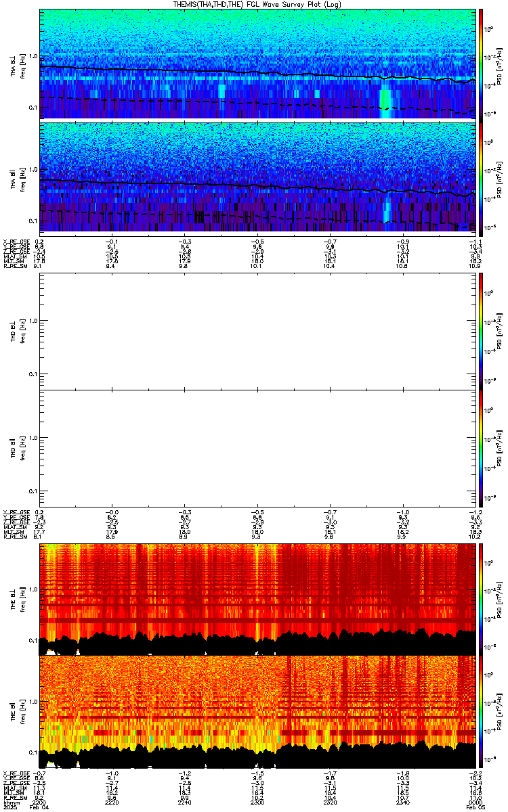Click the 'THE B⊥' axis label
The height and width of the screenshot is (812, 508).
[x=14, y=599]
